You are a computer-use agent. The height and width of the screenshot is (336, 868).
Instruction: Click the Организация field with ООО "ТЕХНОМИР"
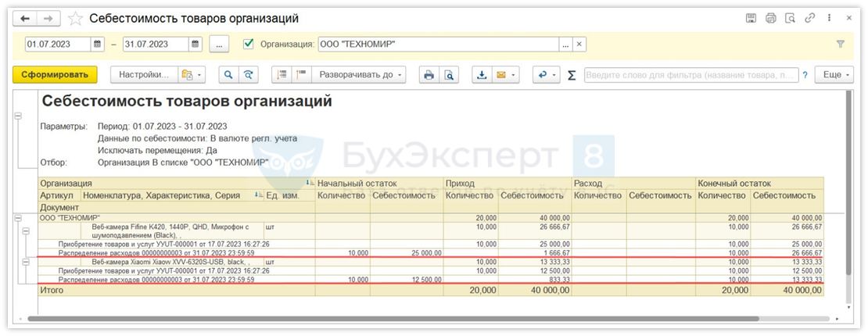click(439, 45)
